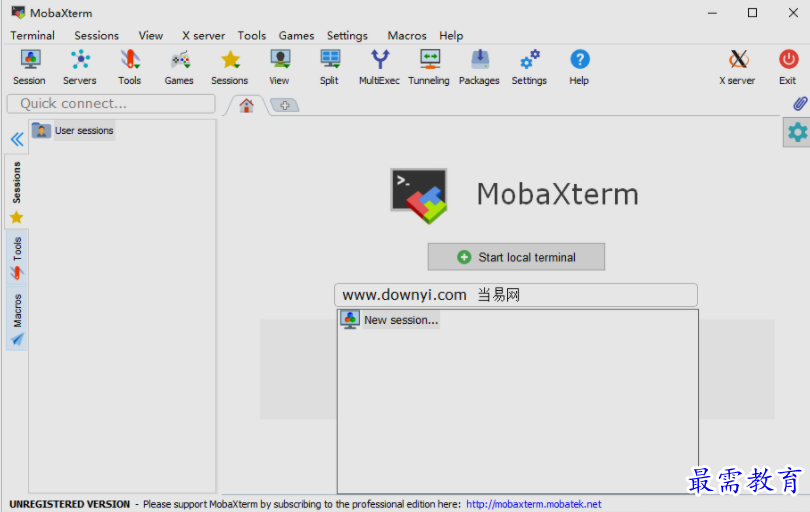
Task: Toggle the X server toolbar icon
Action: click(737, 67)
